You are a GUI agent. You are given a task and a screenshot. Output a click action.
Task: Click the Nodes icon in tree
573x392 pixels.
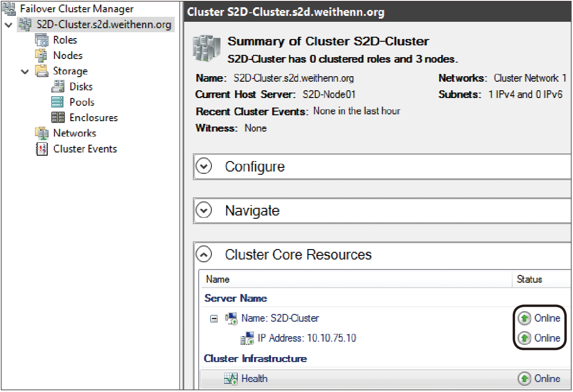click(x=42, y=55)
